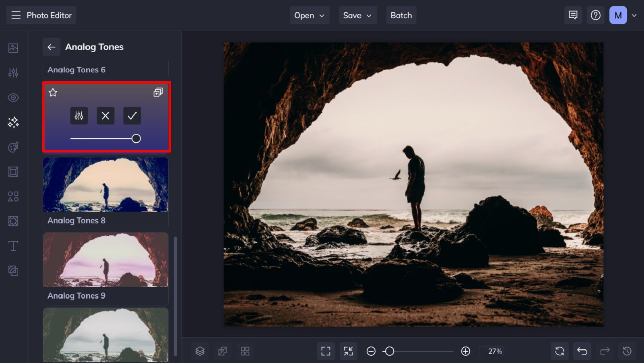This screenshot has width=644, height=363.
Task: Expand the Save options dropdown
Action: click(x=357, y=15)
